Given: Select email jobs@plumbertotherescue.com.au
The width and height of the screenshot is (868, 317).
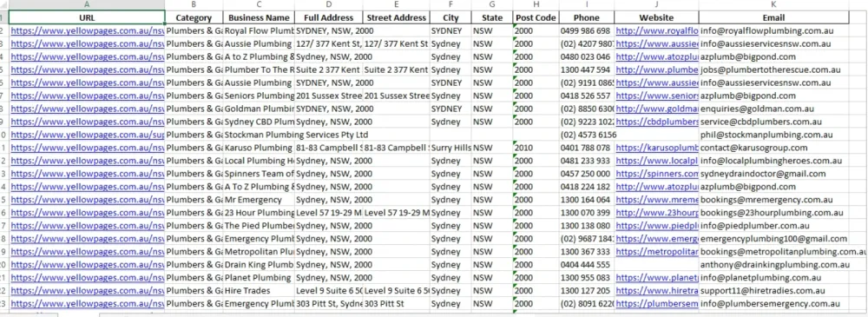Looking at the screenshot, I should pyautogui.click(x=774, y=69).
